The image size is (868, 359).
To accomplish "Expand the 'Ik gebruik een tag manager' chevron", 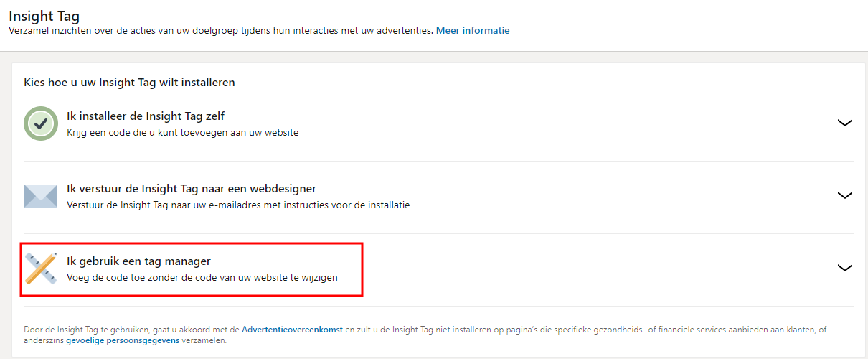I will (844, 268).
